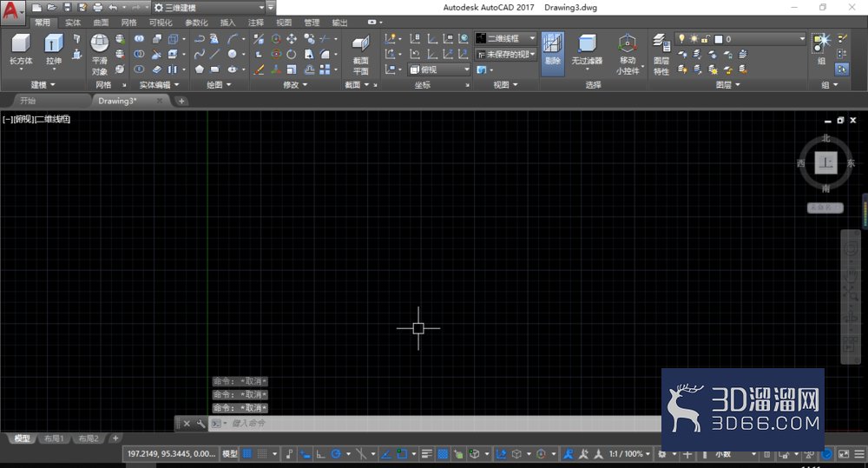Viewport: 868px width, 468px height.
Task: Expand the 修改 panel flyout
Action: point(295,85)
